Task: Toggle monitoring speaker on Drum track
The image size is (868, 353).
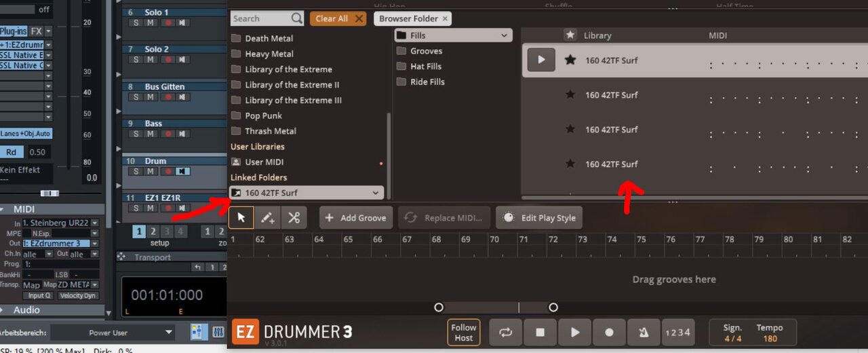Action: [x=182, y=172]
